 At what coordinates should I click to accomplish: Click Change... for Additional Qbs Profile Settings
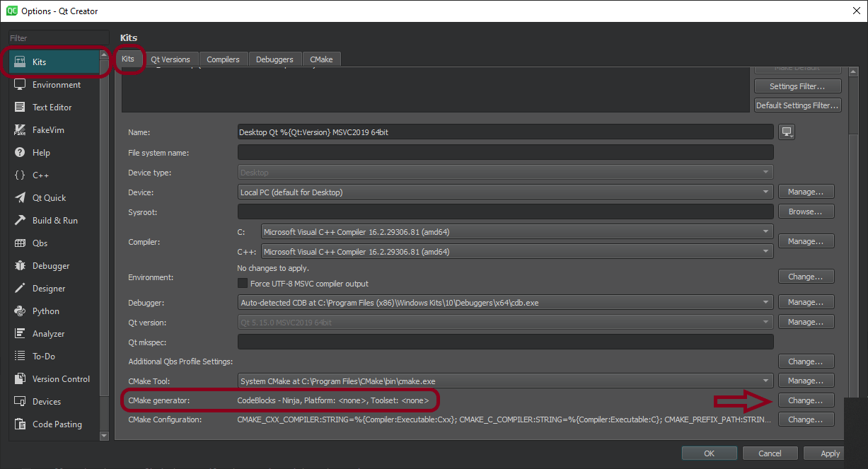tap(806, 361)
